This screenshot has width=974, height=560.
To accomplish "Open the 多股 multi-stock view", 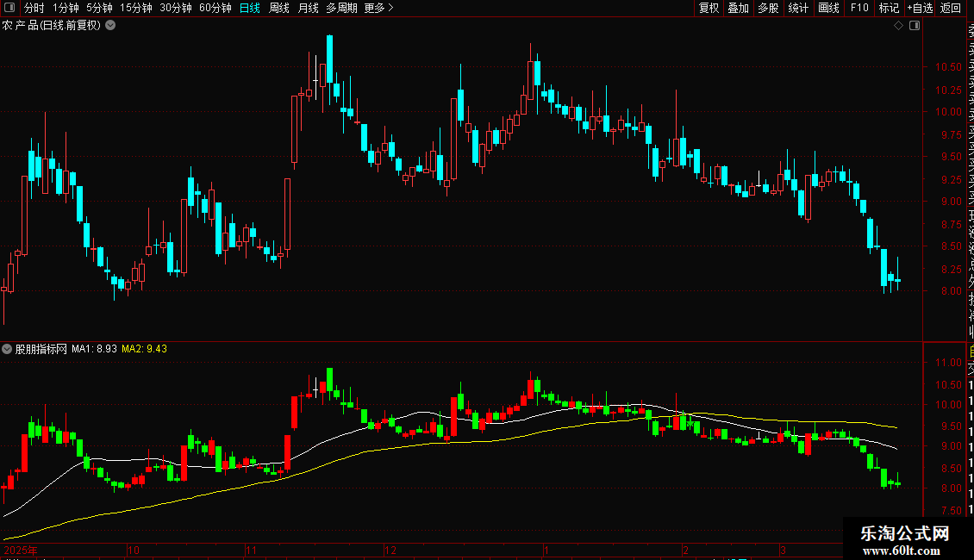I will tap(768, 8).
